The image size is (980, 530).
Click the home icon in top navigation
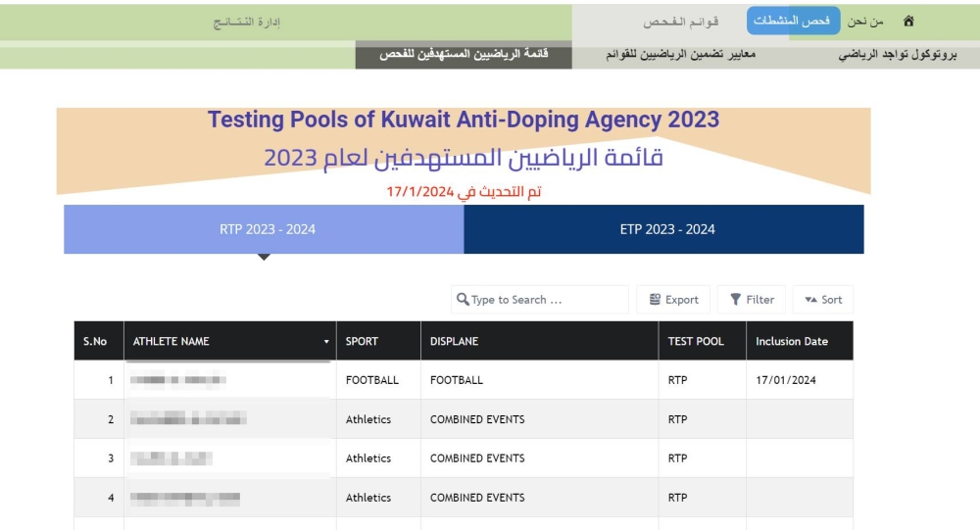[908, 22]
